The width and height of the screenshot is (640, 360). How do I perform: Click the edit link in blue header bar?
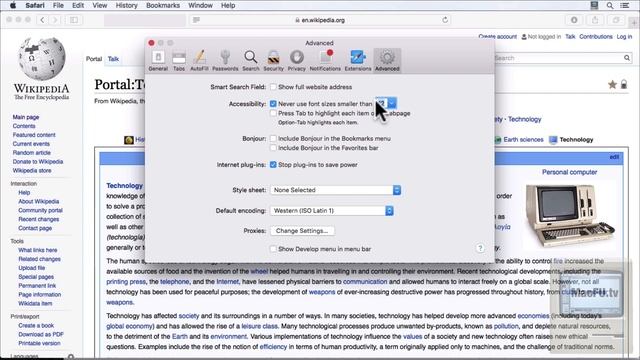(x=614, y=157)
